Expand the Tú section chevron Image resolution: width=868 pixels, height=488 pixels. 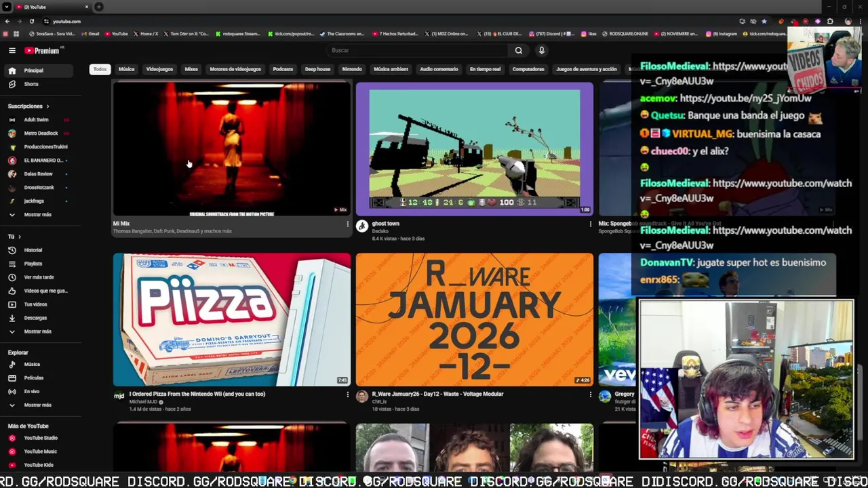click(20, 237)
